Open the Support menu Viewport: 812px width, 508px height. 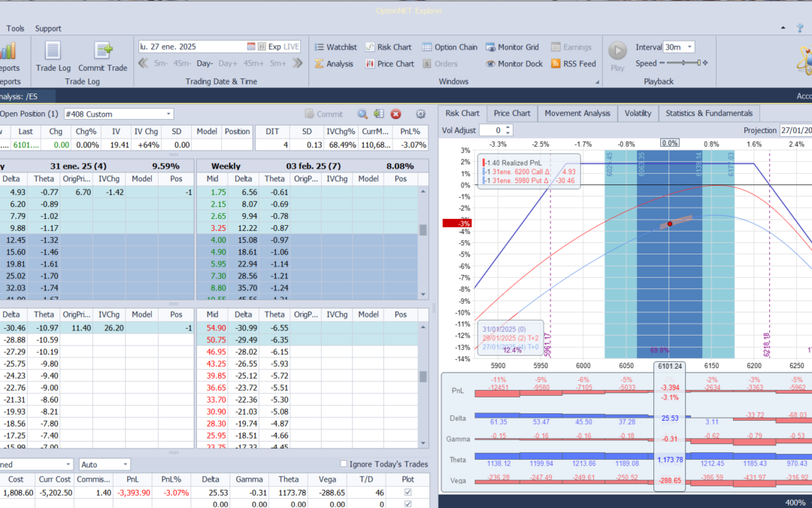pyautogui.click(x=48, y=29)
